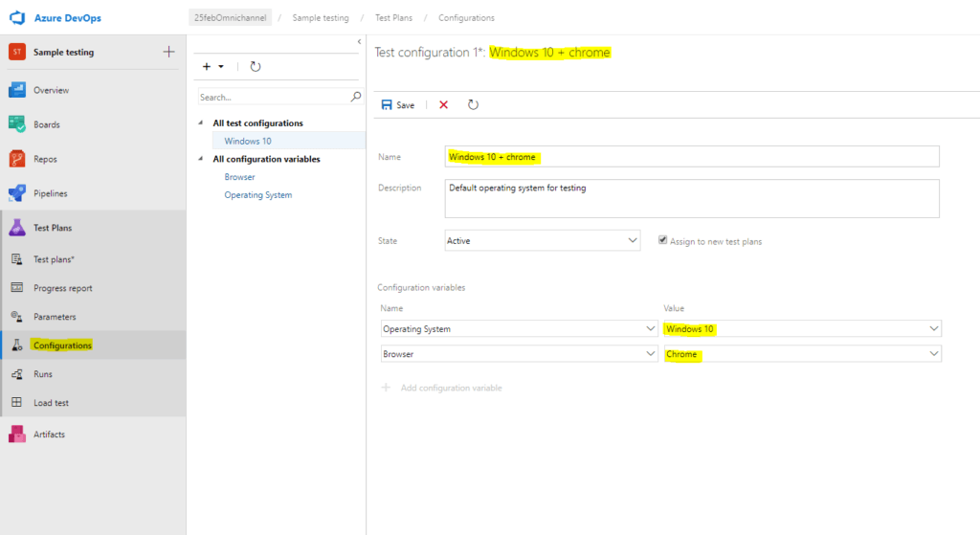Open the Pipelines rocket icon
This screenshot has height=535, width=980.
click(x=17, y=193)
